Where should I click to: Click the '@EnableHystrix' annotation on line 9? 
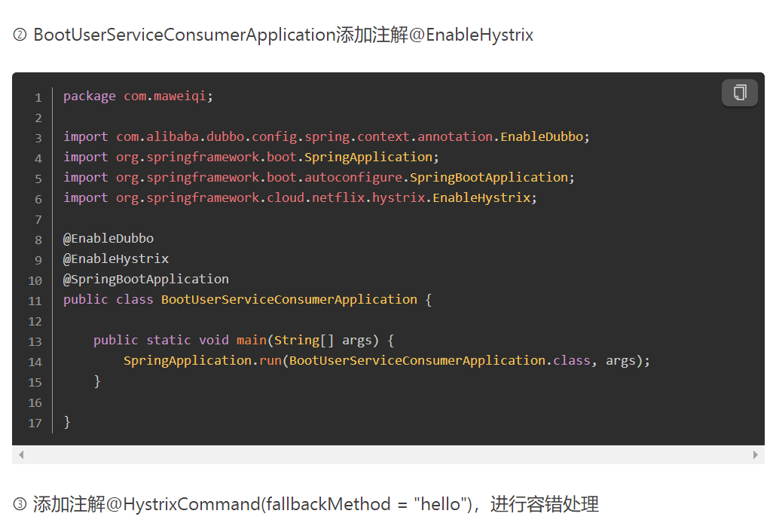click(116, 259)
